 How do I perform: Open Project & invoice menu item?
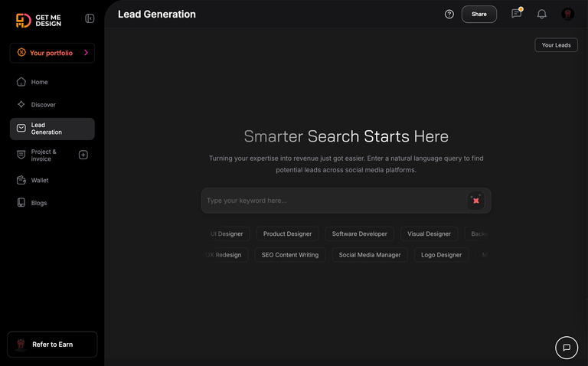[44, 155]
